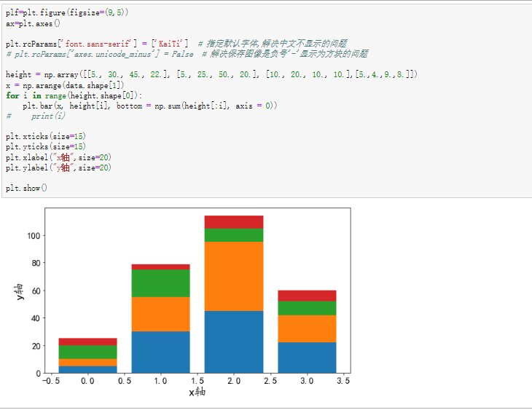Click the y-axis tick label 0
The image size is (532, 410).
coord(38,374)
